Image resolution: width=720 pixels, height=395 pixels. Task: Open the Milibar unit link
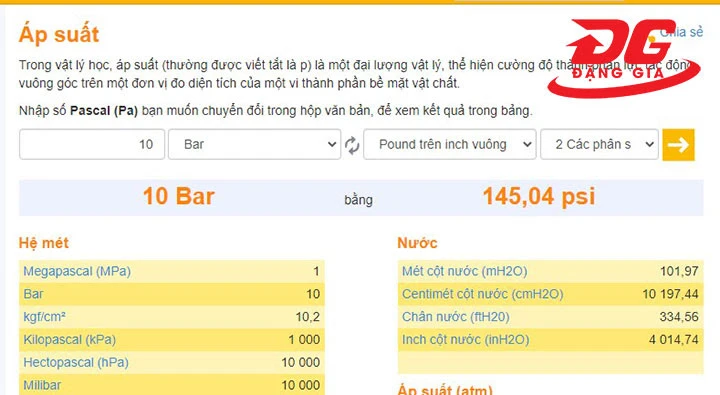pos(42,385)
